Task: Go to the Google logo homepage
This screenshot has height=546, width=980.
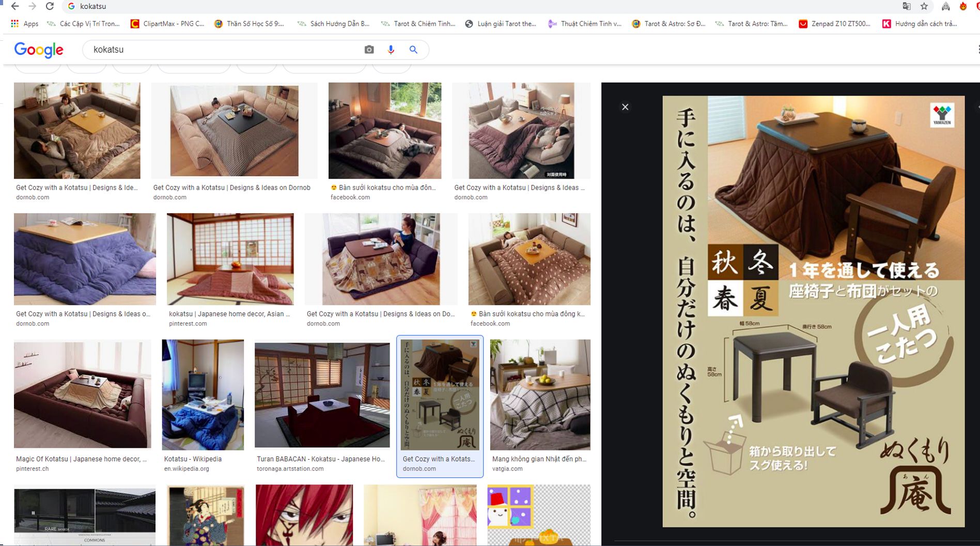Action: pyautogui.click(x=39, y=50)
